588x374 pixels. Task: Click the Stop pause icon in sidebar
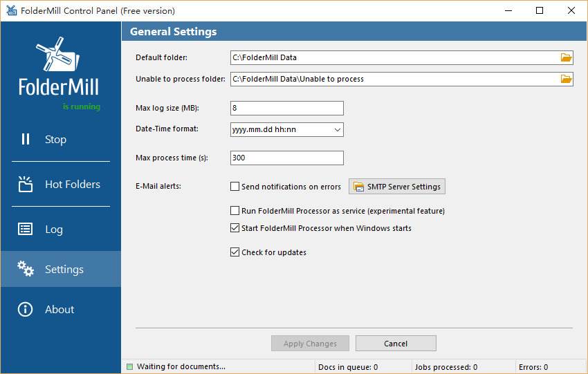(26, 139)
